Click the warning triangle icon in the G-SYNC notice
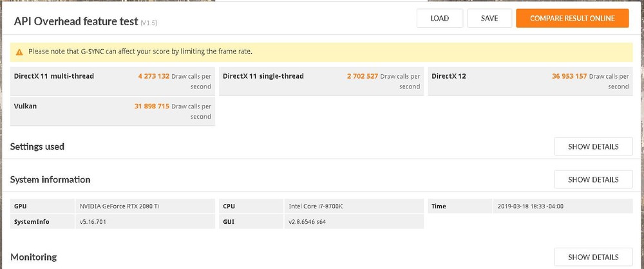The height and width of the screenshot is (269, 644). tap(20, 52)
